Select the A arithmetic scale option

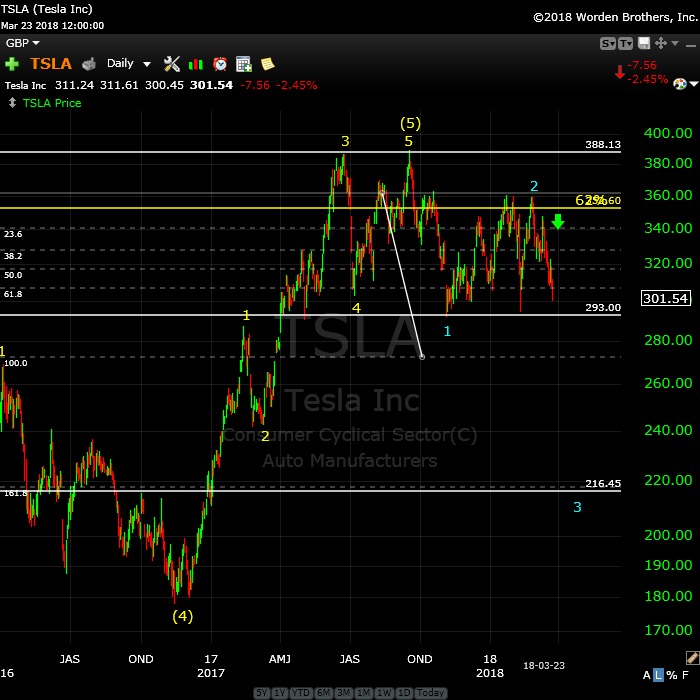646,675
